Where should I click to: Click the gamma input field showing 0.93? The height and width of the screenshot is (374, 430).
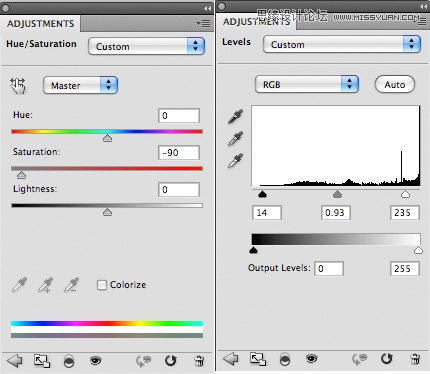pos(336,212)
